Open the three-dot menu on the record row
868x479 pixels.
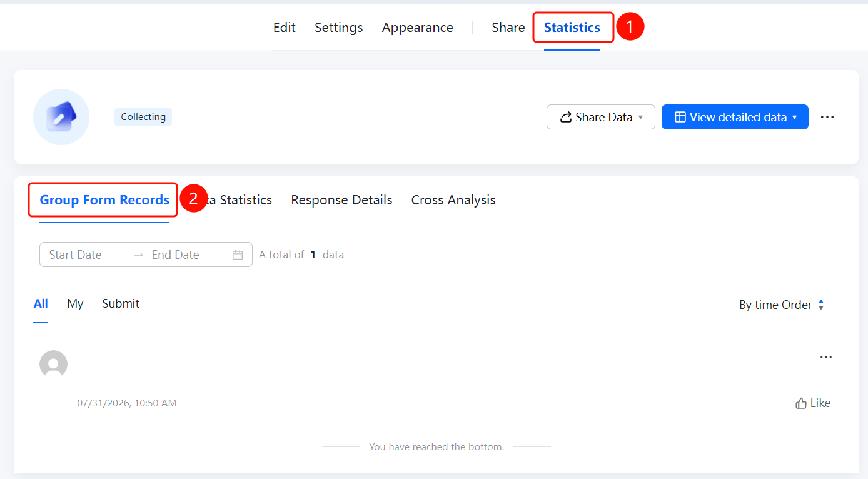pos(826,357)
